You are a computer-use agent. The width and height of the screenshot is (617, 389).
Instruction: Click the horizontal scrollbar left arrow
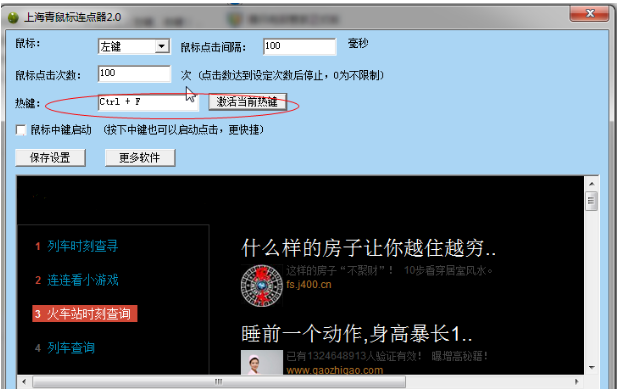(x=24, y=382)
